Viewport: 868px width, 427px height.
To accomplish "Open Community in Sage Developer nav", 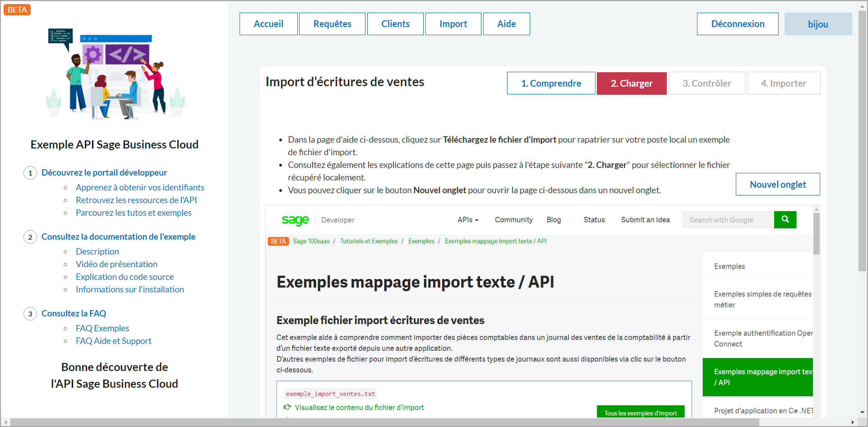I will point(513,220).
